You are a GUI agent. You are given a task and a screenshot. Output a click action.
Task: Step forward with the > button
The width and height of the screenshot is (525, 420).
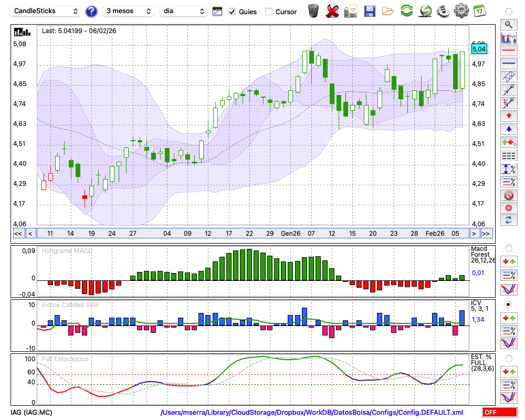tap(474, 234)
